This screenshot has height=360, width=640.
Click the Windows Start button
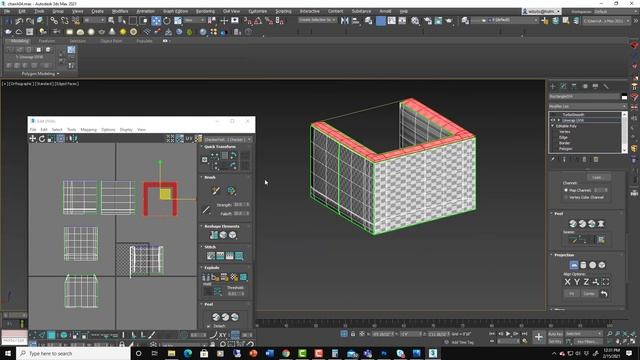tap(8, 353)
